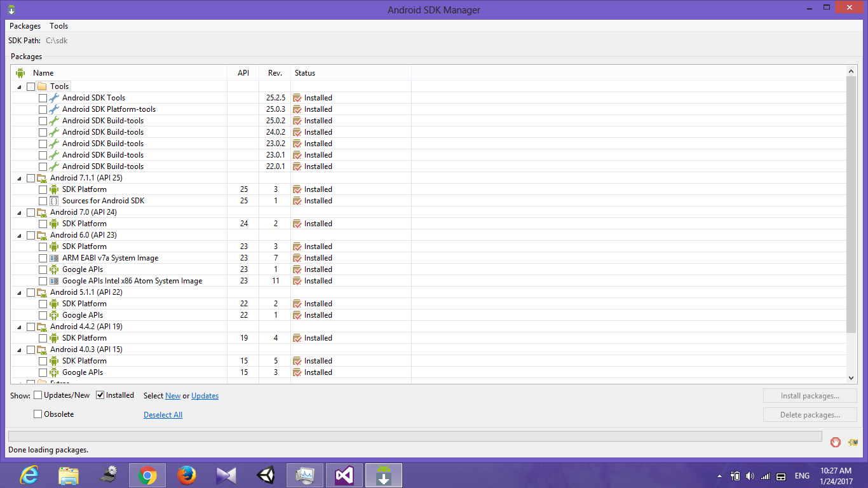The width and height of the screenshot is (868, 488).
Task: Launch Internet Explorer from the taskbar
Action: [29, 475]
